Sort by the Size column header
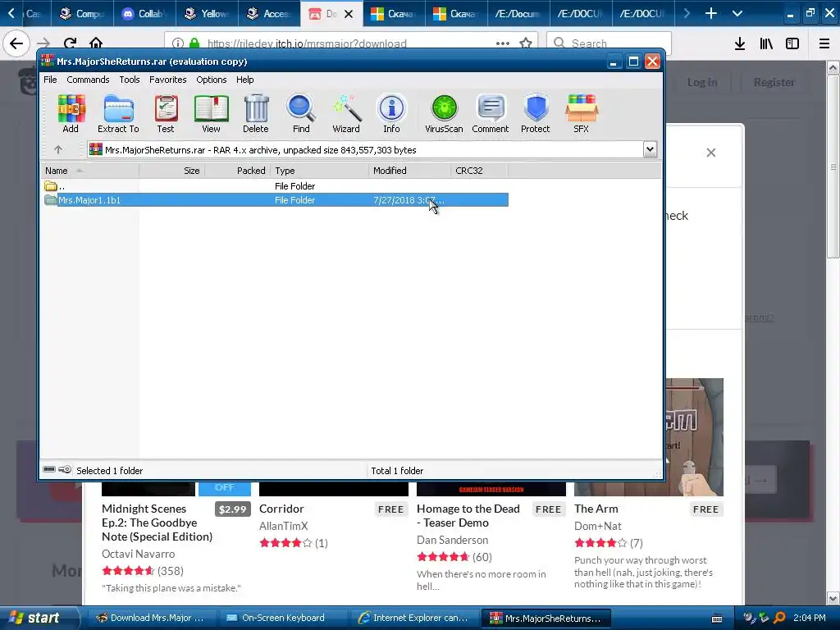 (172, 171)
